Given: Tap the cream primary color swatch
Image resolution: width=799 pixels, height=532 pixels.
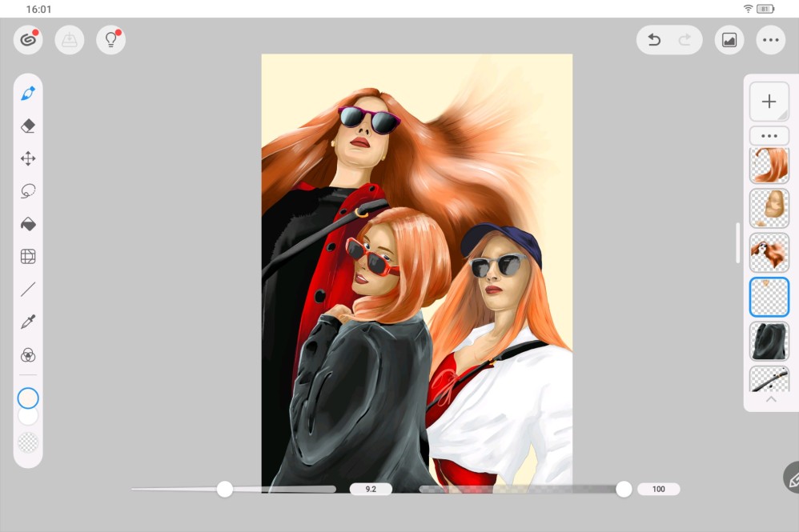Looking at the screenshot, I should point(28,398).
